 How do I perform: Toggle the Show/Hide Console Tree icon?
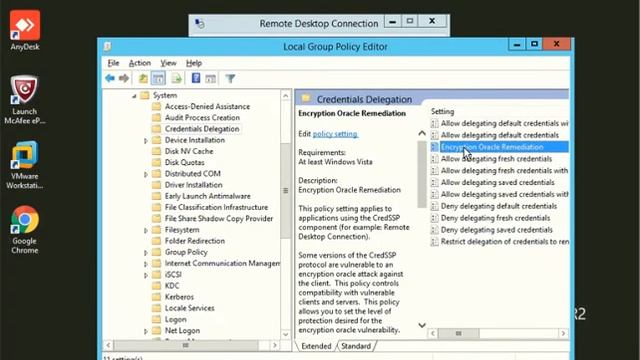coord(158,78)
